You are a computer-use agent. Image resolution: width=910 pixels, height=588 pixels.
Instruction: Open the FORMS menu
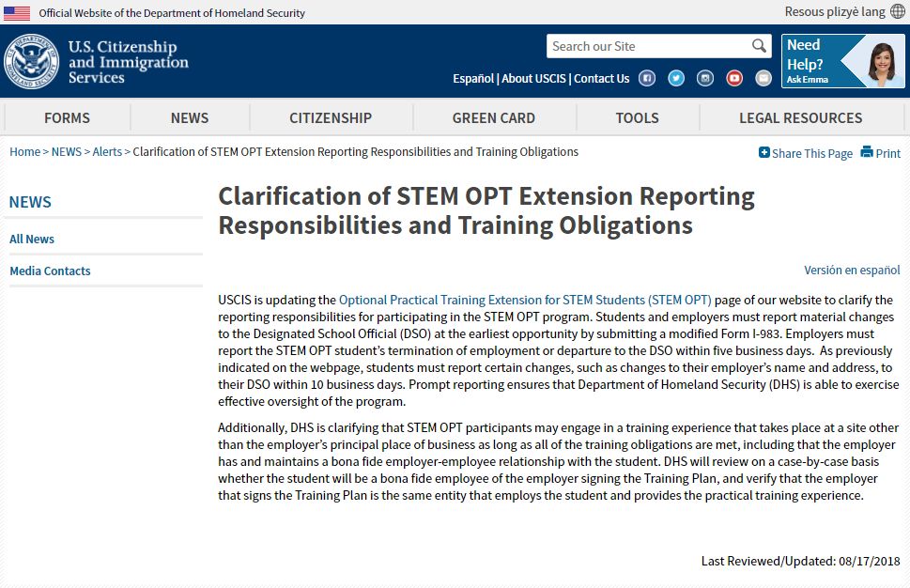pos(67,117)
